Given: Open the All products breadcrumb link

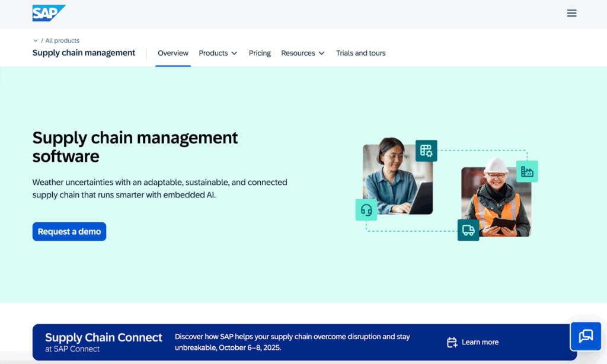Looking at the screenshot, I should click(62, 41).
